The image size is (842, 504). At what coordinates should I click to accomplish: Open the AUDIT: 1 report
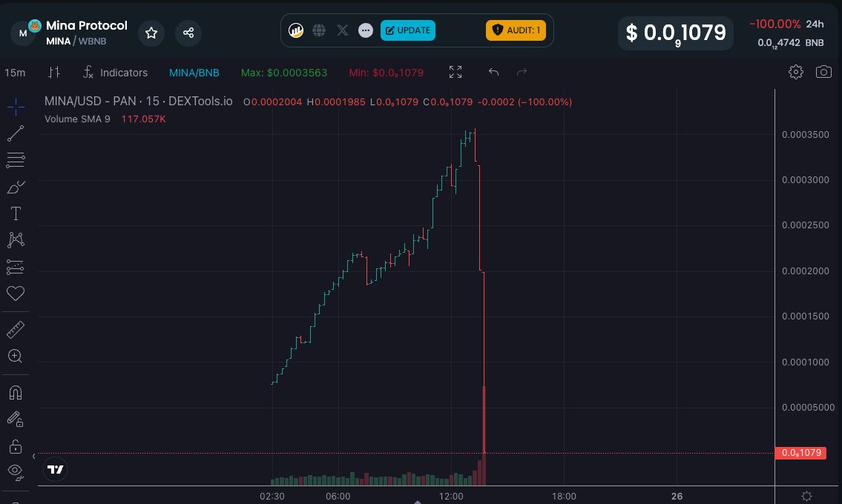516,30
